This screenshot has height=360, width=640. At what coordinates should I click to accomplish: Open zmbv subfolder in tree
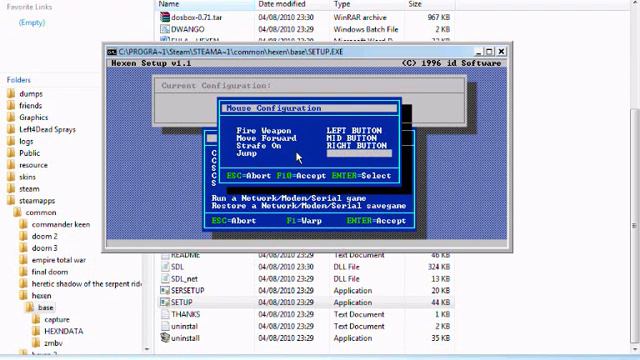53,343
